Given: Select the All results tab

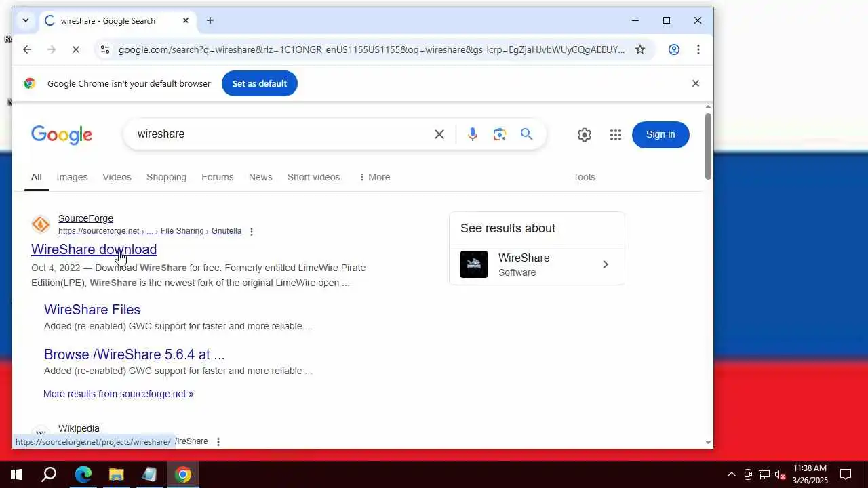Looking at the screenshot, I should [x=37, y=177].
